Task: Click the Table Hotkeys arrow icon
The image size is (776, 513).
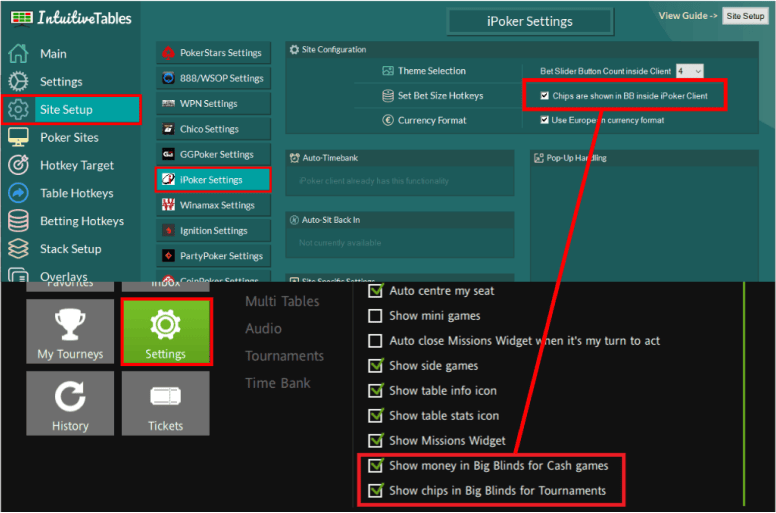Action: pyautogui.click(x=18, y=193)
